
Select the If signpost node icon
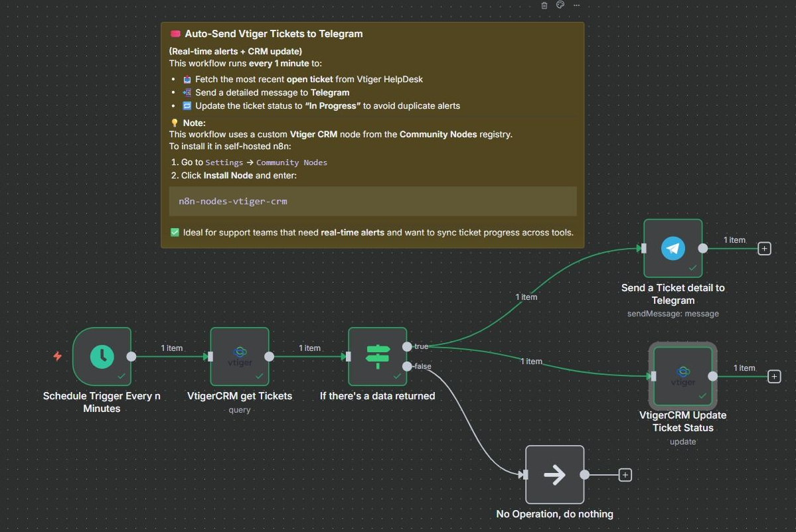378,356
